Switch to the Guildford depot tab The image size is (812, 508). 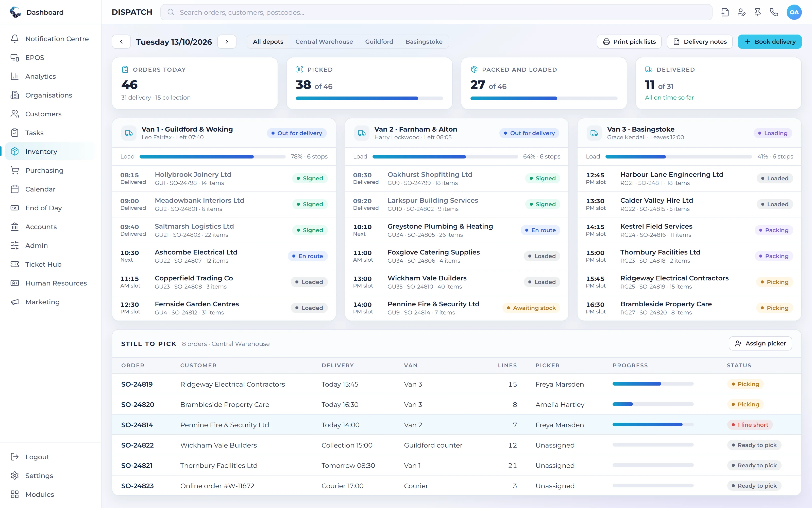coord(379,42)
